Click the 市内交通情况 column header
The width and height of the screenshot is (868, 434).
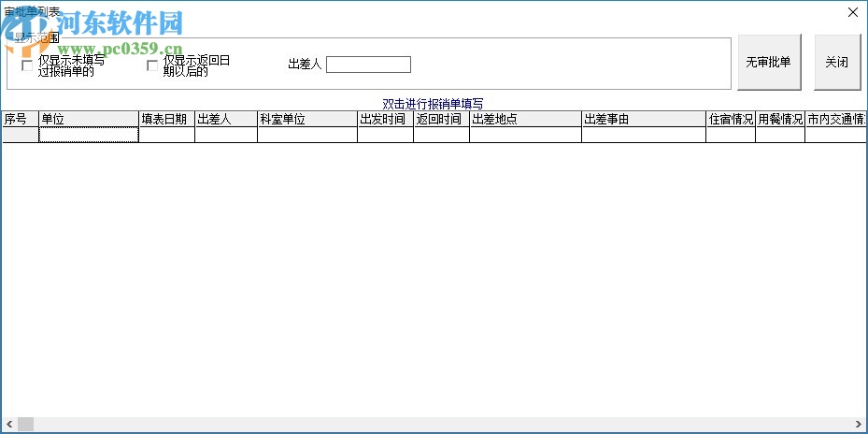835,119
